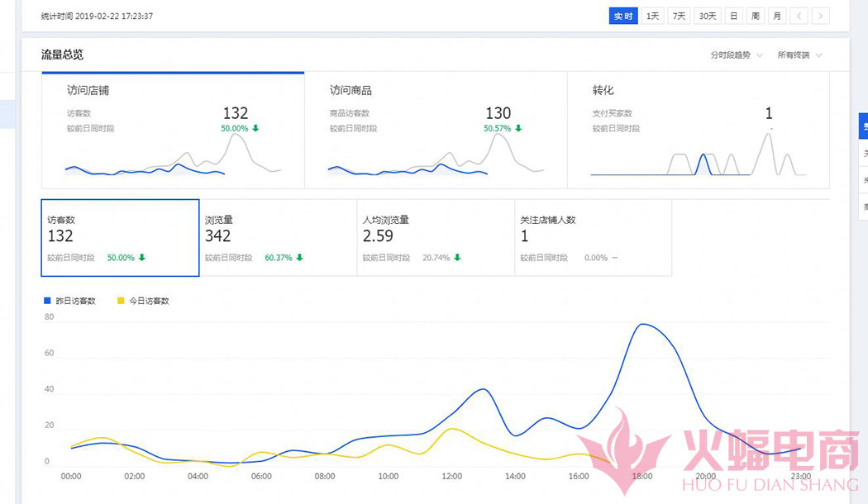The width and height of the screenshot is (868, 504).
Task: Toggle the 昨日访客数 blue legend item
Action: click(x=69, y=302)
